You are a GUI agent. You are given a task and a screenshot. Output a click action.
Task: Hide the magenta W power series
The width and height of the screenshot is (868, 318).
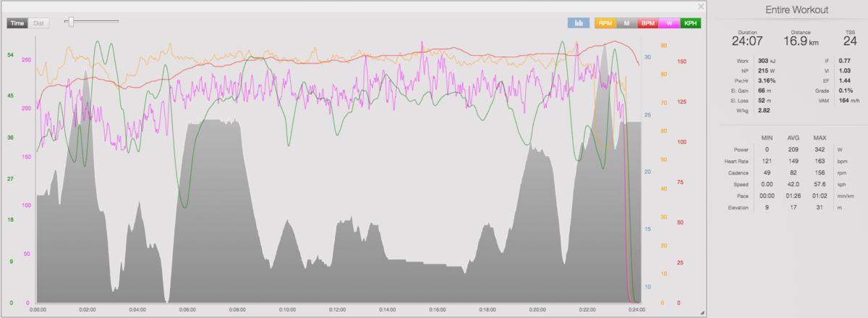click(669, 23)
